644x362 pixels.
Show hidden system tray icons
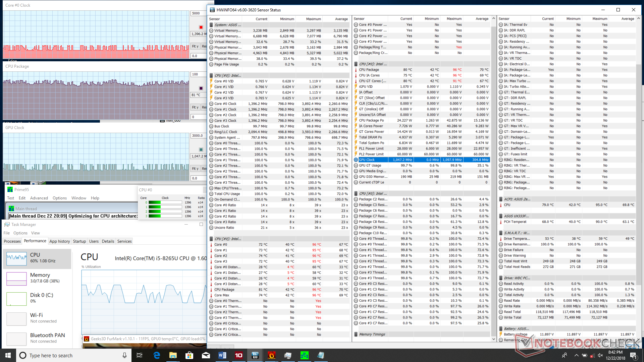576,355
